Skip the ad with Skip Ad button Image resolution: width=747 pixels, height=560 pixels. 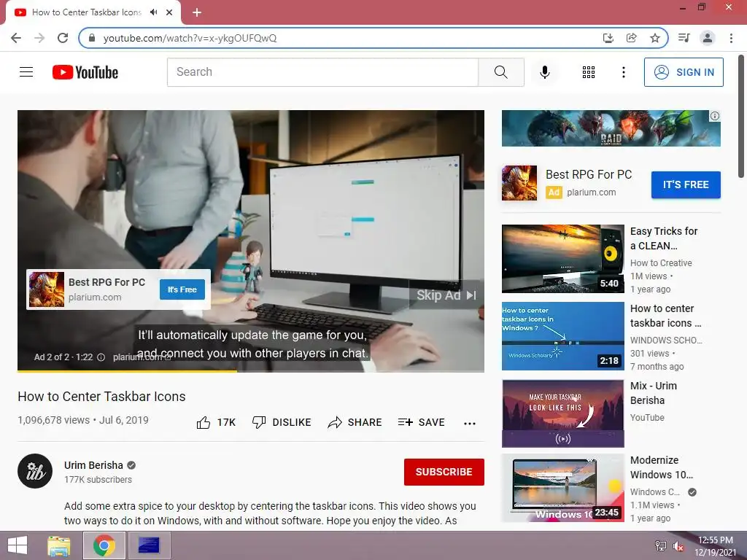coord(446,295)
